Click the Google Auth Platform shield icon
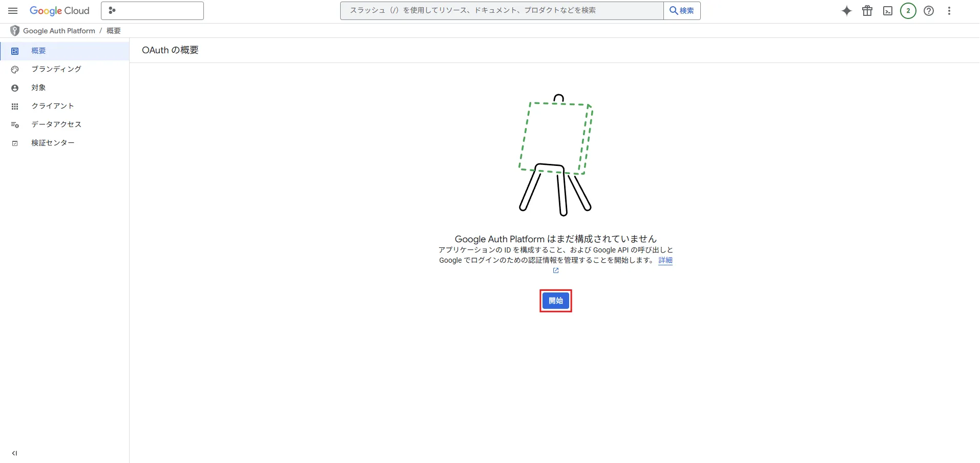The width and height of the screenshot is (980, 463). pyautogui.click(x=15, y=31)
